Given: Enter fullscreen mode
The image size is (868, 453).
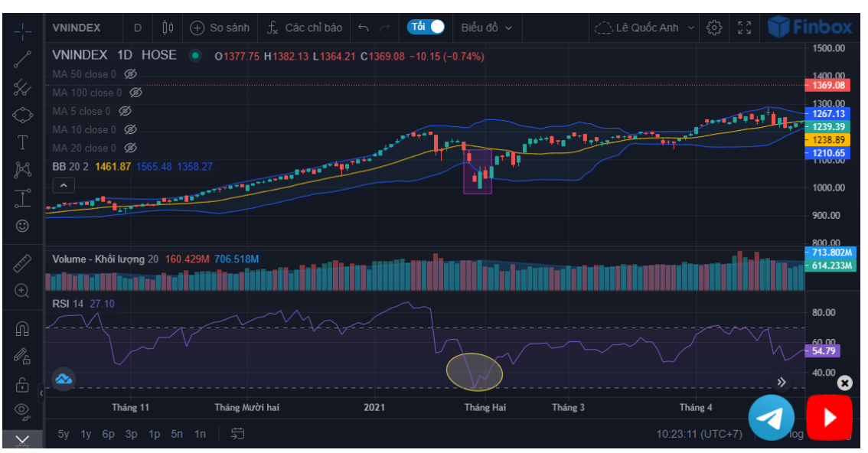Looking at the screenshot, I should [744, 28].
